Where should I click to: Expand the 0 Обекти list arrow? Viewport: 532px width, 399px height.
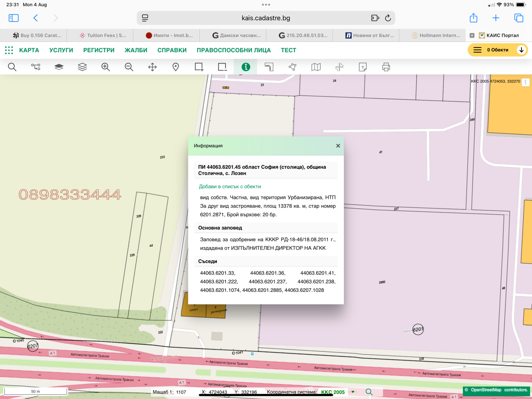(521, 50)
